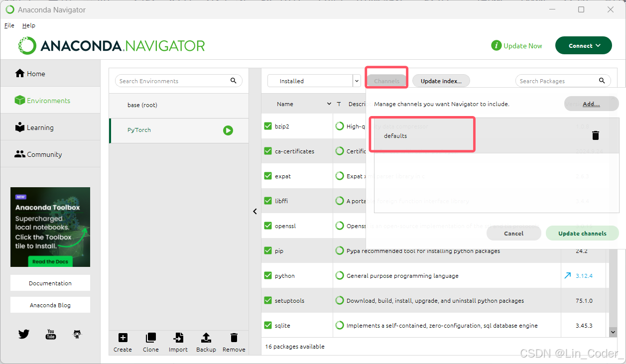Open the Documentation button
The width and height of the screenshot is (626, 364).
coord(50,283)
